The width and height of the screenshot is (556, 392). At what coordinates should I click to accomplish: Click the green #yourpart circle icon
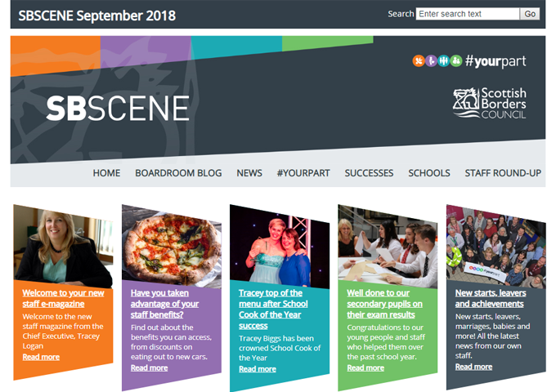[x=456, y=61]
